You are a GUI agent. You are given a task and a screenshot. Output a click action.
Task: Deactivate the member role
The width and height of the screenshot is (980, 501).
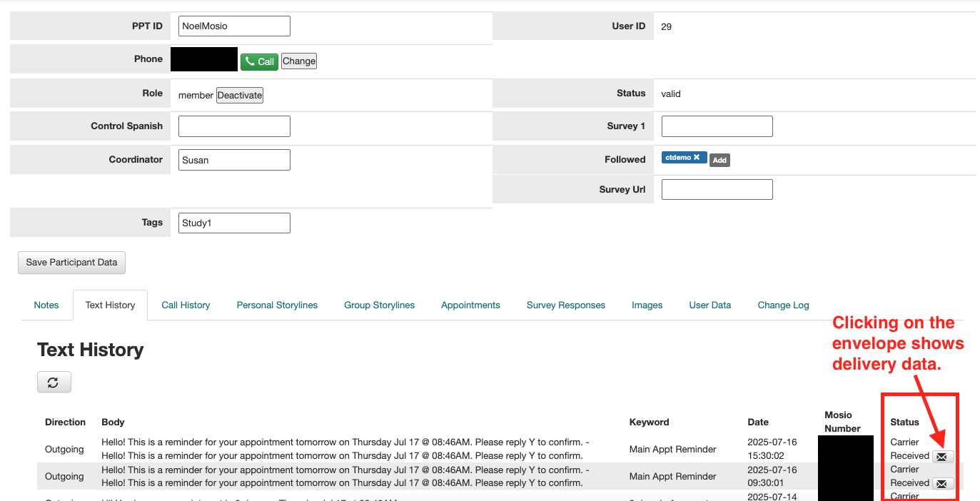[x=240, y=95]
